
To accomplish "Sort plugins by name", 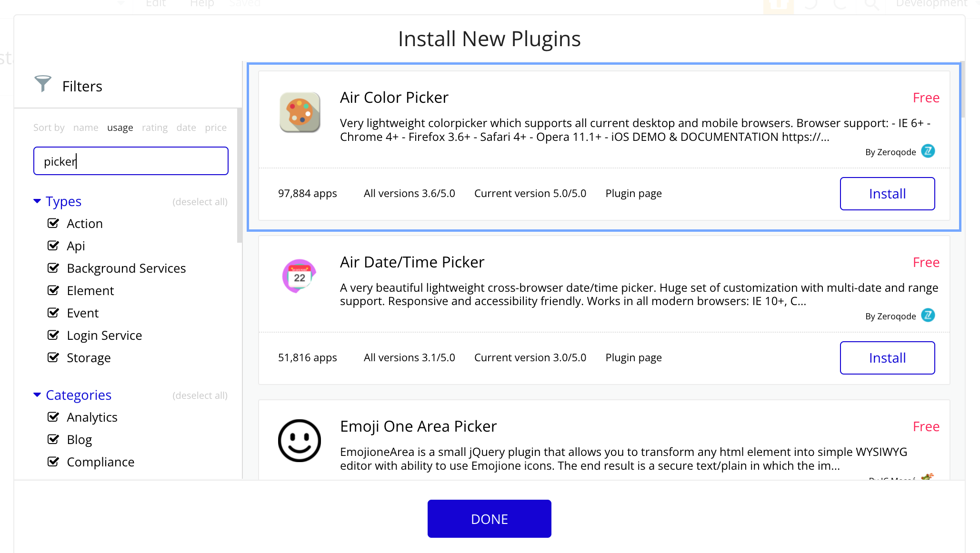I will pos(86,128).
